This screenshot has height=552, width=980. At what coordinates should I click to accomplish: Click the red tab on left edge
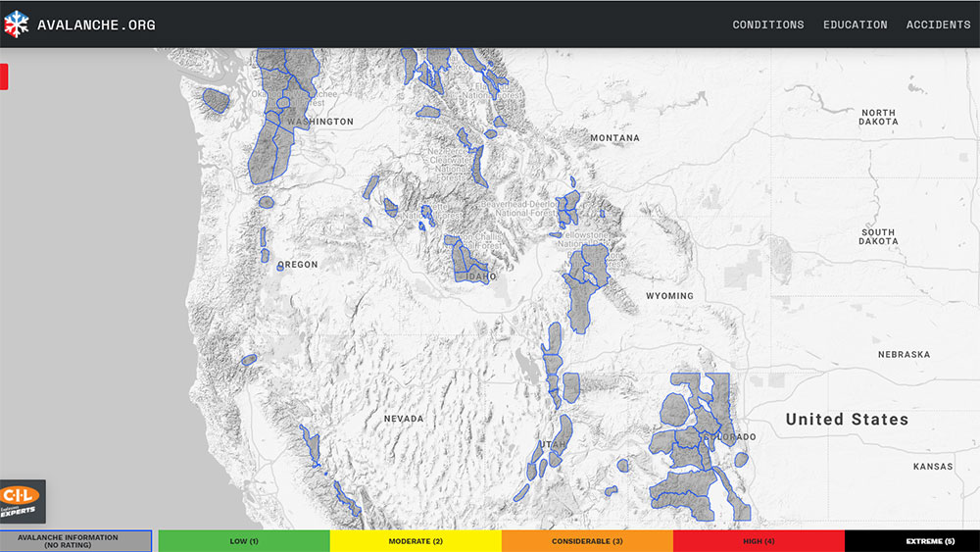pos(4,76)
